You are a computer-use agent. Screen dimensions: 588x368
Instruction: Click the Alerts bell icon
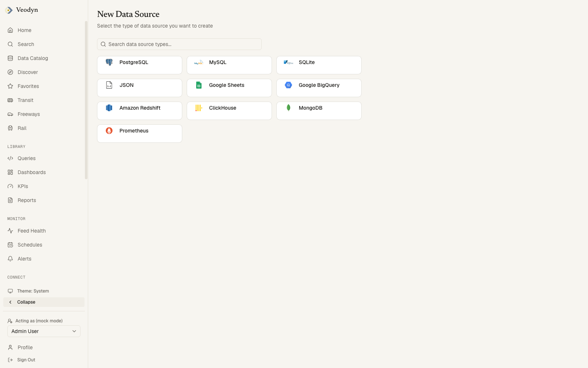pyautogui.click(x=10, y=259)
